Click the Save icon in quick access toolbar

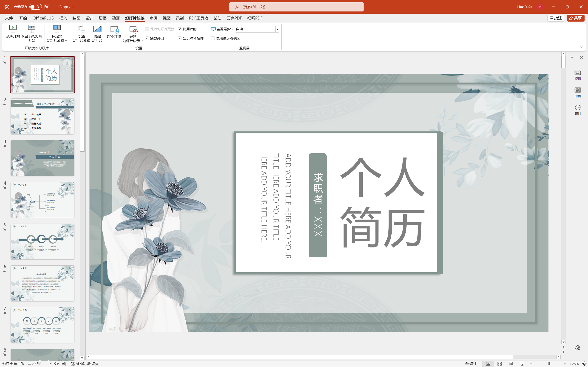pyautogui.click(x=47, y=7)
